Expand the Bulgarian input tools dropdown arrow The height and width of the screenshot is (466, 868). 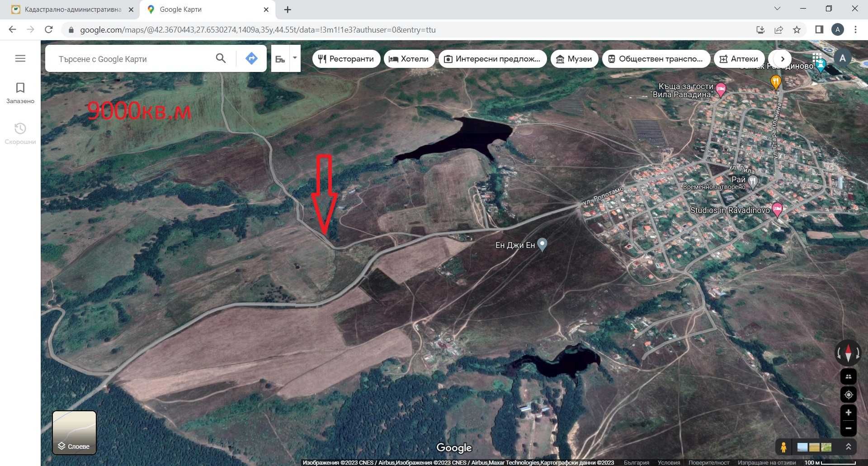tap(295, 58)
